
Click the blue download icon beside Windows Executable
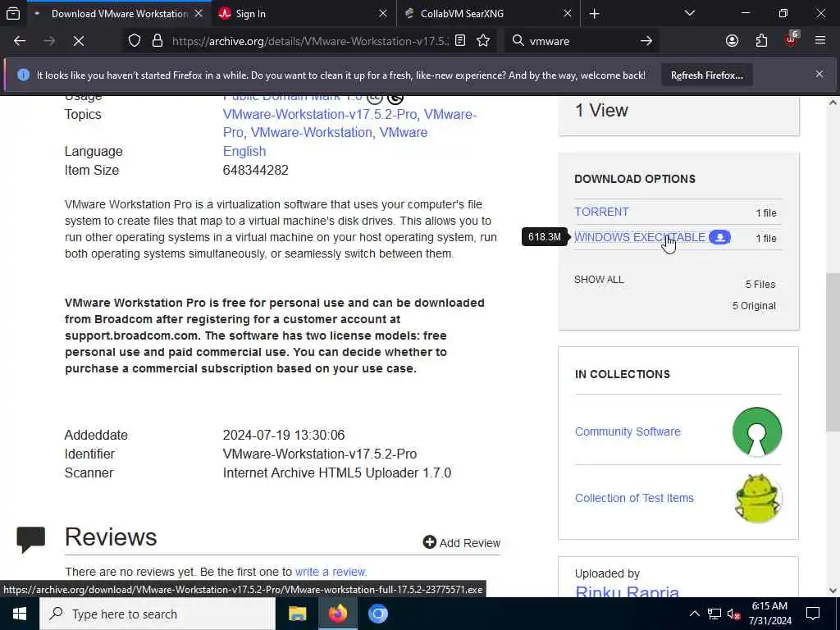(x=719, y=237)
